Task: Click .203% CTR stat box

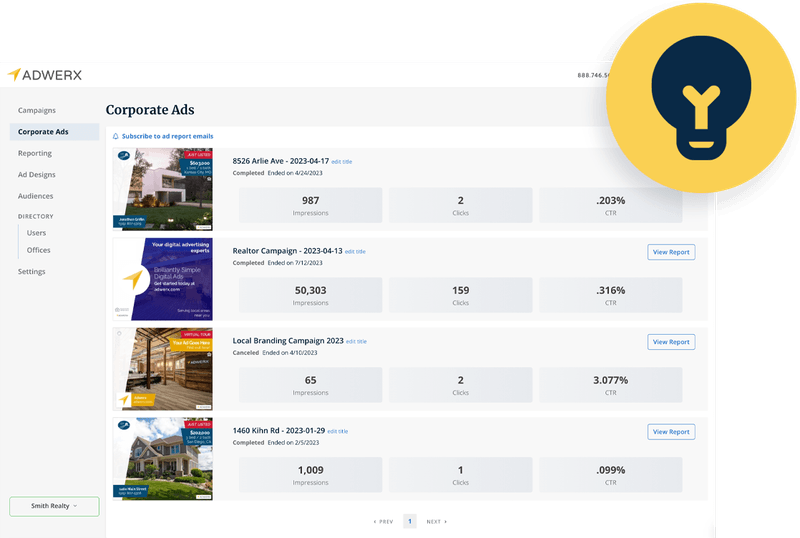Action: pos(610,205)
